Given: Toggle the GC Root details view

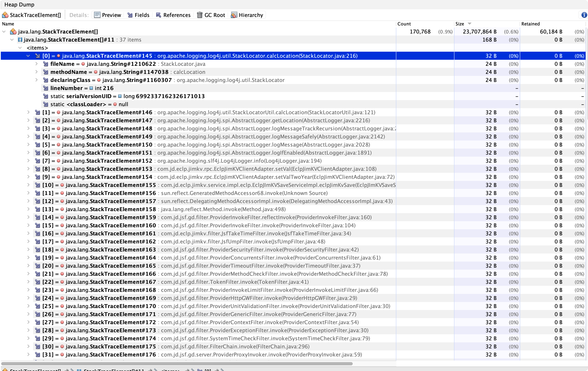Looking at the screenshot, I should coord(211,15).
